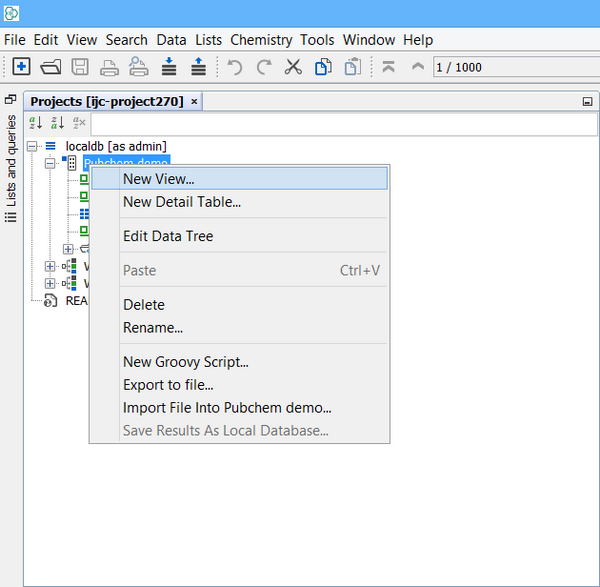Click the Cut scissors icon
The image size is (600, 587).
[x=293, y=67]
